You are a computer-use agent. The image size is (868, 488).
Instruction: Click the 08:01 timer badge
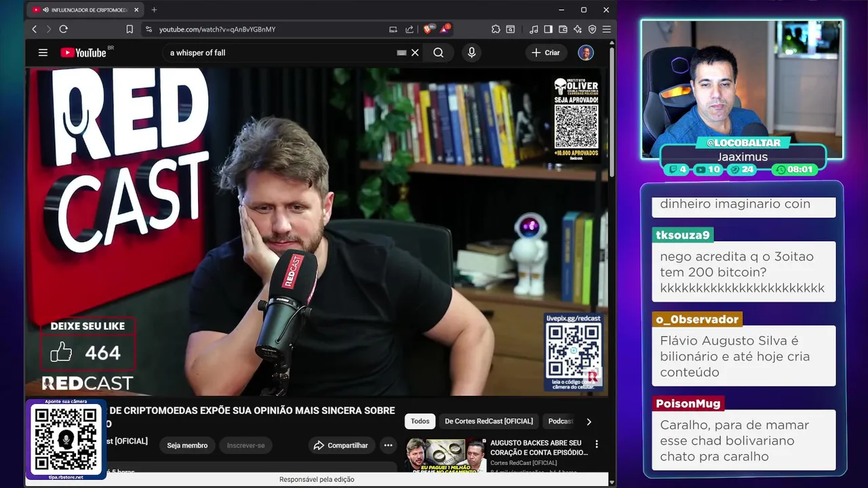(x=795, y=169)
